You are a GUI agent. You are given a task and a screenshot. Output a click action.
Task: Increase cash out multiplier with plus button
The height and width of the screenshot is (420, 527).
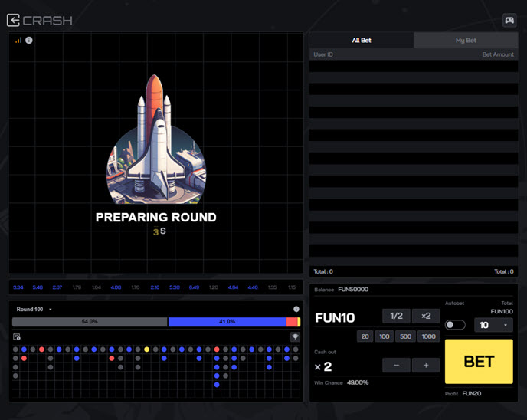click(426, 366)
